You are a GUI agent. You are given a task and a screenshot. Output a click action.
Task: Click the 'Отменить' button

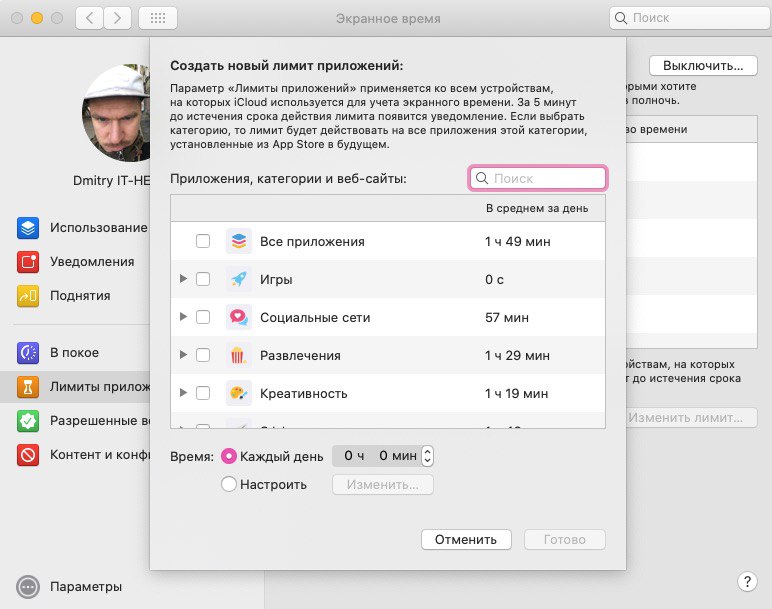coord(466,540)
